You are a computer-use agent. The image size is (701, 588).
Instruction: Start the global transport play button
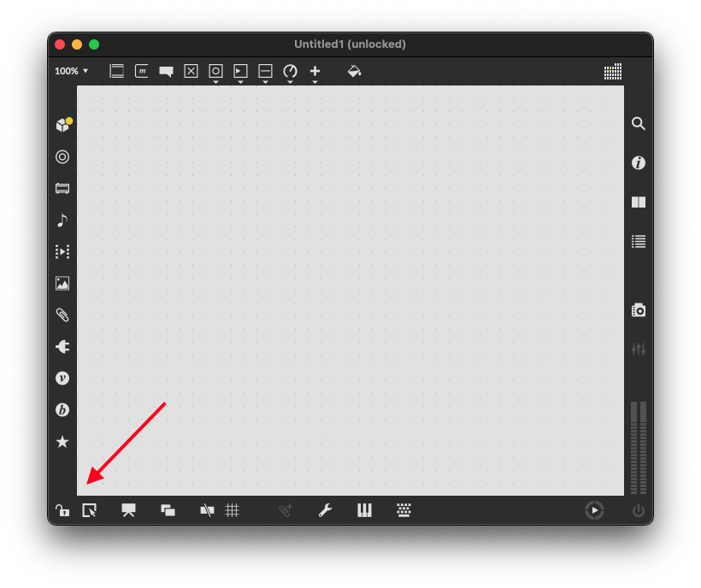tap(594, 510)
